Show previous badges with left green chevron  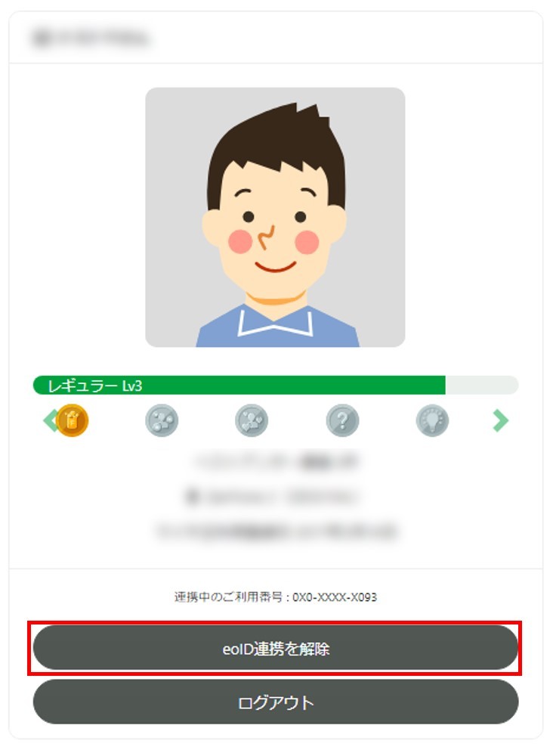49,420
